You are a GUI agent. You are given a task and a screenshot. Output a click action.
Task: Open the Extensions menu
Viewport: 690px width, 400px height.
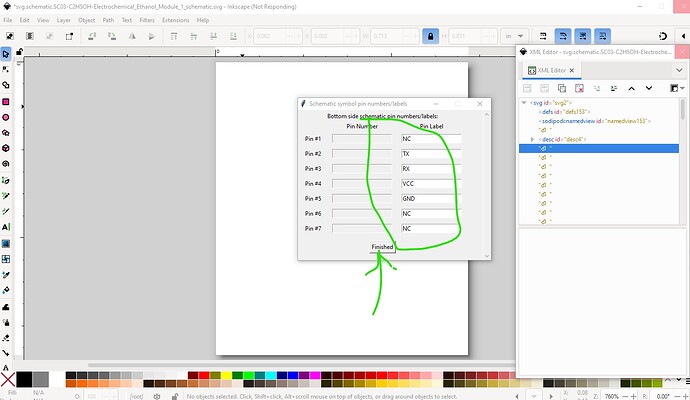[x=174, y=19]
